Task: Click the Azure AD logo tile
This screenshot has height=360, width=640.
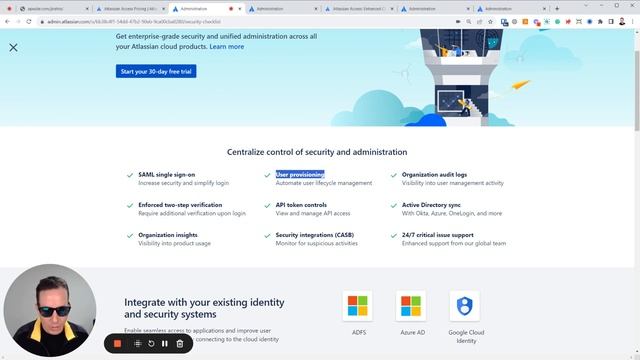Action: tap(411, 306)
